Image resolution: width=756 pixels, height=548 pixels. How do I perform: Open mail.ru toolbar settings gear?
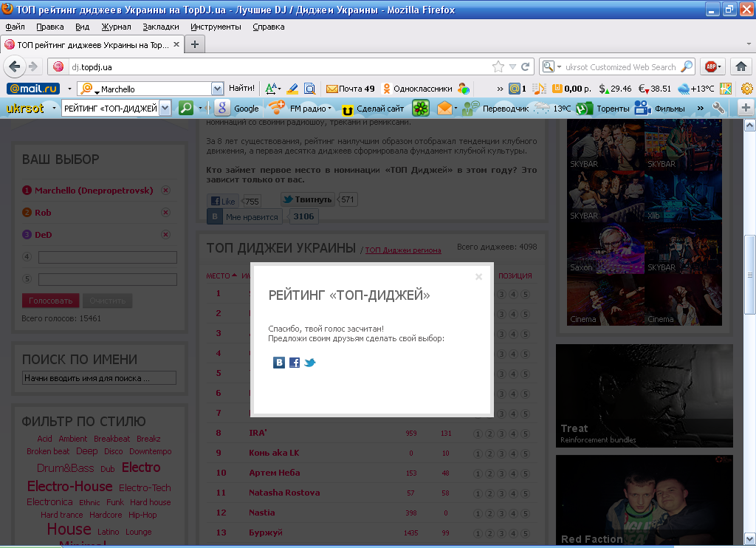coord(747,89)
